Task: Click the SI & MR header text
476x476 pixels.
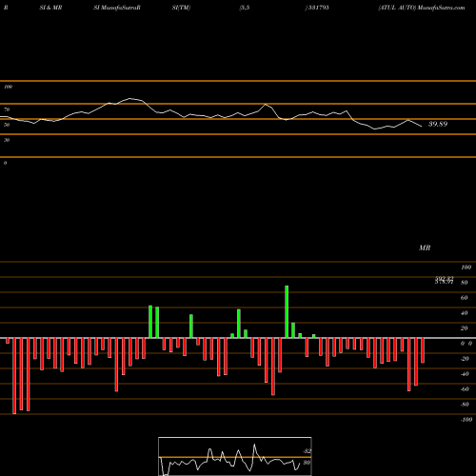Action: (x=50, y=8)
